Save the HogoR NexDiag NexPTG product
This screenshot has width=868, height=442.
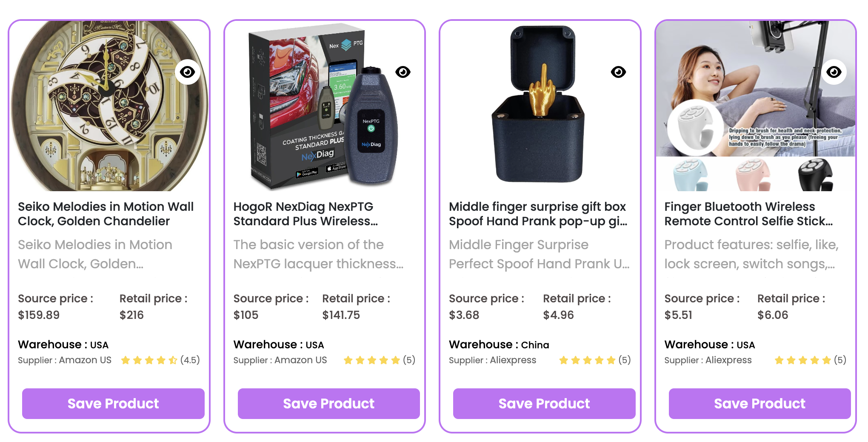coord(329,403)
